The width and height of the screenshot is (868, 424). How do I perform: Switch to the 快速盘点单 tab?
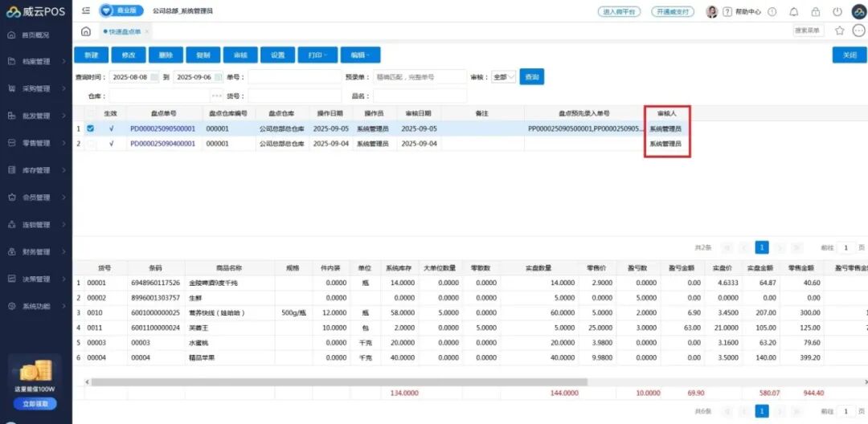coord(124,31)
